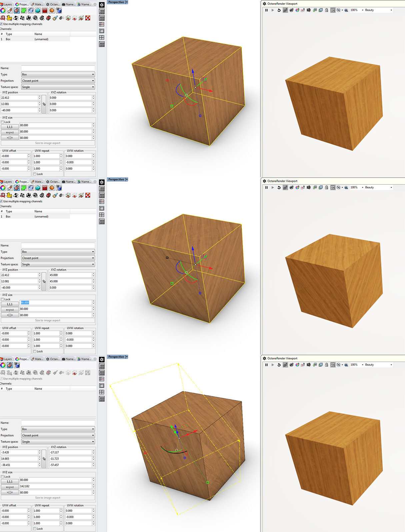Toggle 'Use multiple mapping channels' in the middle panel
405x532 pixels.
pos(1,201)
